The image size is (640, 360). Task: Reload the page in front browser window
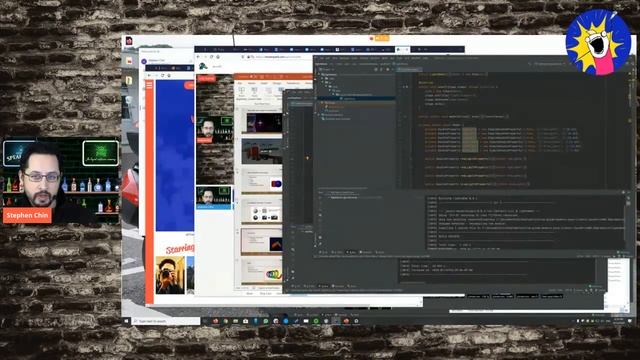point(211,57)
